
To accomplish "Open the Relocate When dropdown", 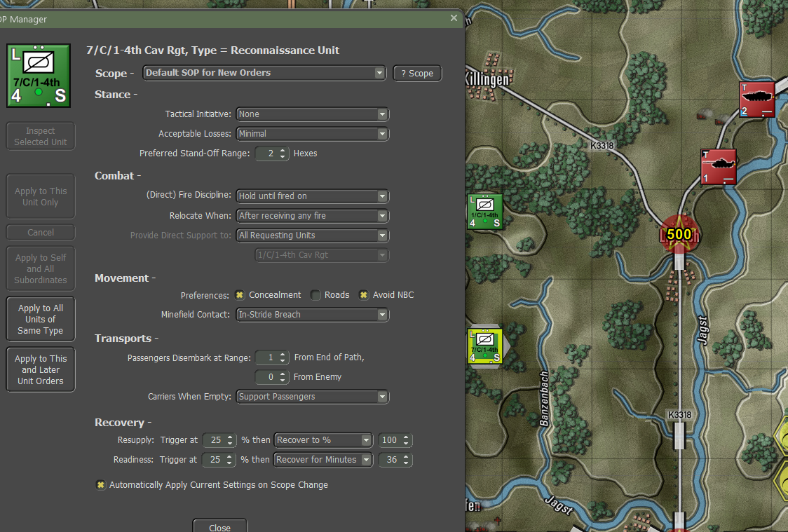I will pyautogui.click(x=313, y=215).
